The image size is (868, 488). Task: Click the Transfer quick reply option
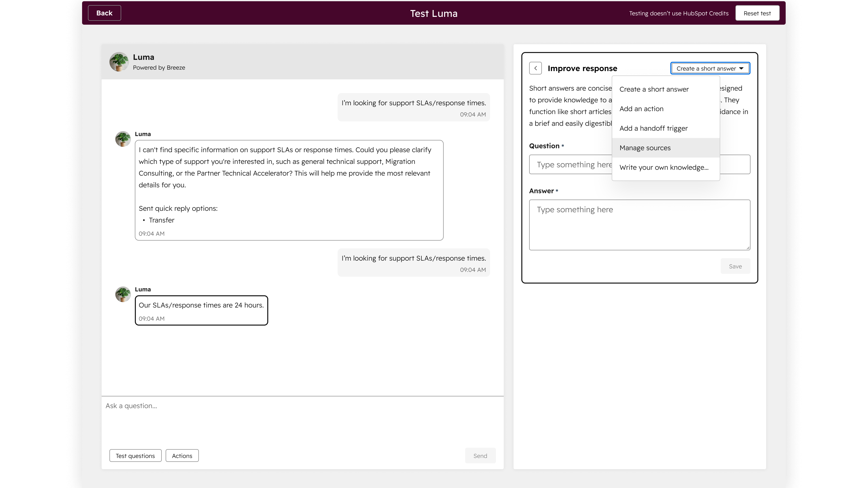point(162,220)
